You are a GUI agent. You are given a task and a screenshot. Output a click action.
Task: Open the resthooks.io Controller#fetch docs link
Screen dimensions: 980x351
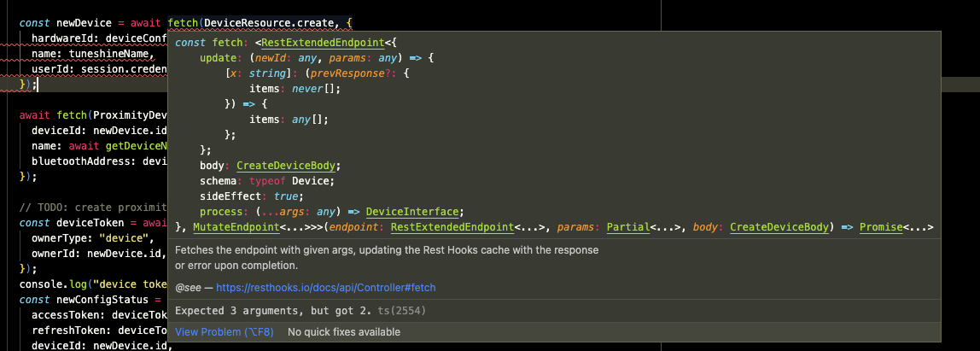pos(325,288)
